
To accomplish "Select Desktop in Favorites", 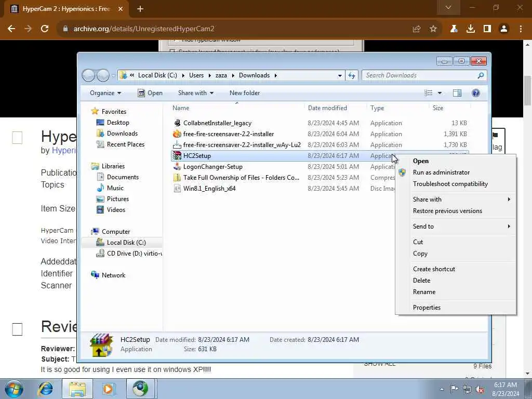I will [x=118, y=123].
